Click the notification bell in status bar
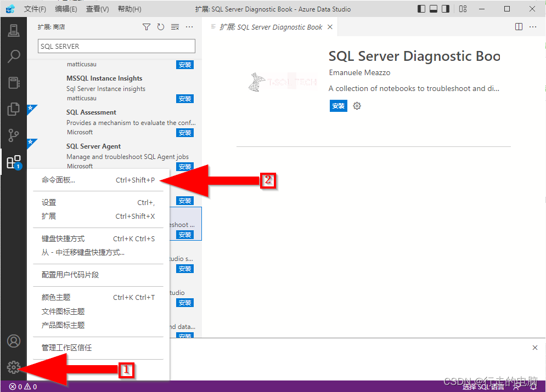This screenshot has height=392, width=546. [533, 387]
